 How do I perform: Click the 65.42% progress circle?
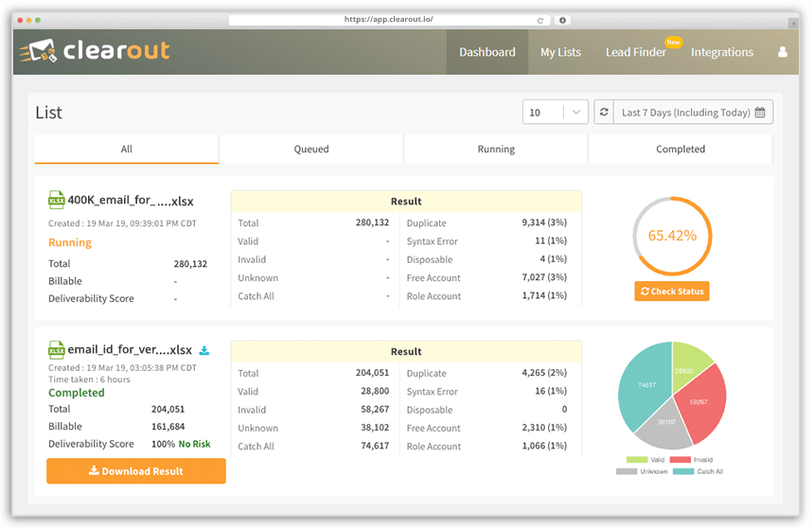coord(672,236)
